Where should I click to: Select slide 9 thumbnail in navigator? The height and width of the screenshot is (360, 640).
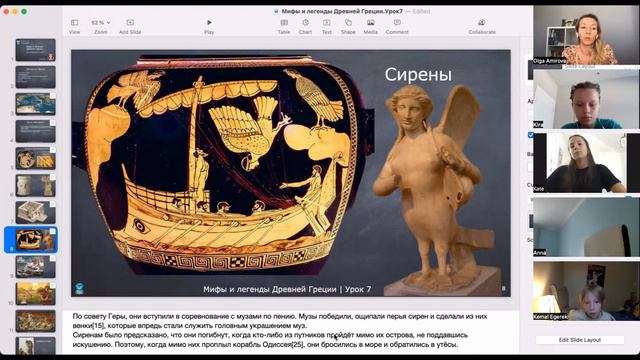(x=36, y=267)
